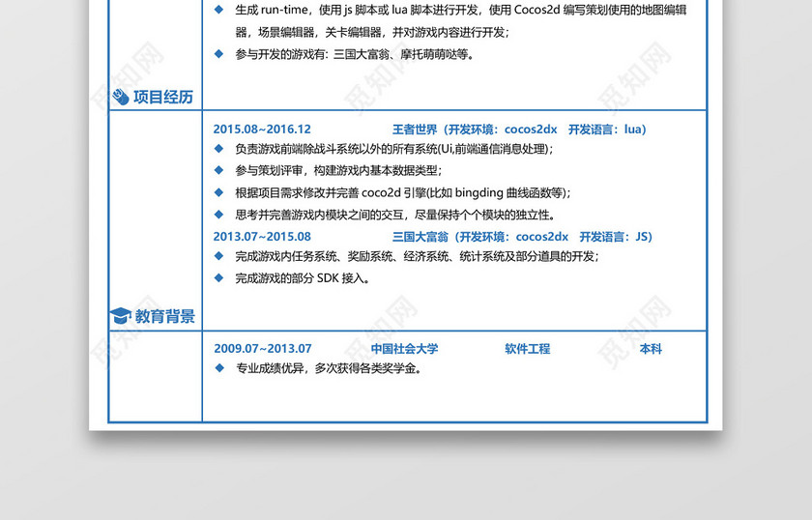Click the line 思考并完善游戏内模块之间的交互
Image resolution: width=812 pixels, height=520 pixels.
(x=395, y=215)
